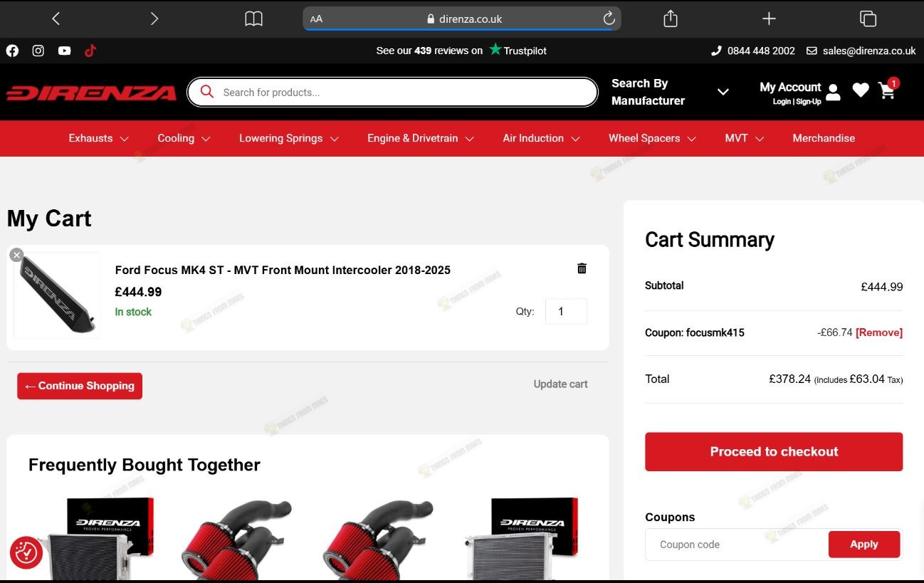924x583 pixels.
Task: Reload the page with the refresh icon
Action: tap(609, 19)
